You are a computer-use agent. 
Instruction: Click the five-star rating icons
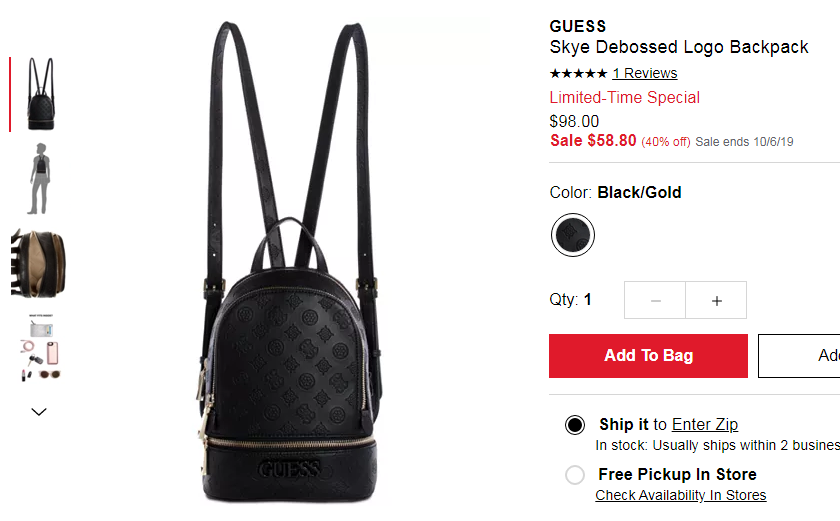click(x=579, y=73)
